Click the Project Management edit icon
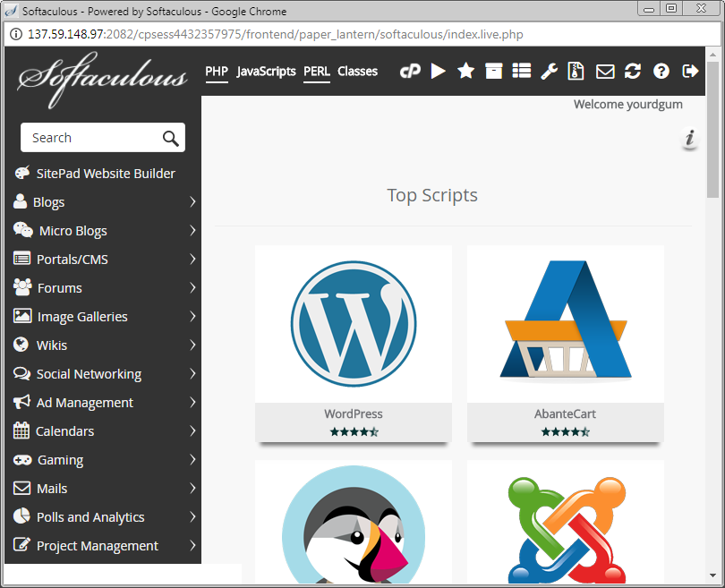Screen dimensions: 725x588 21,545
